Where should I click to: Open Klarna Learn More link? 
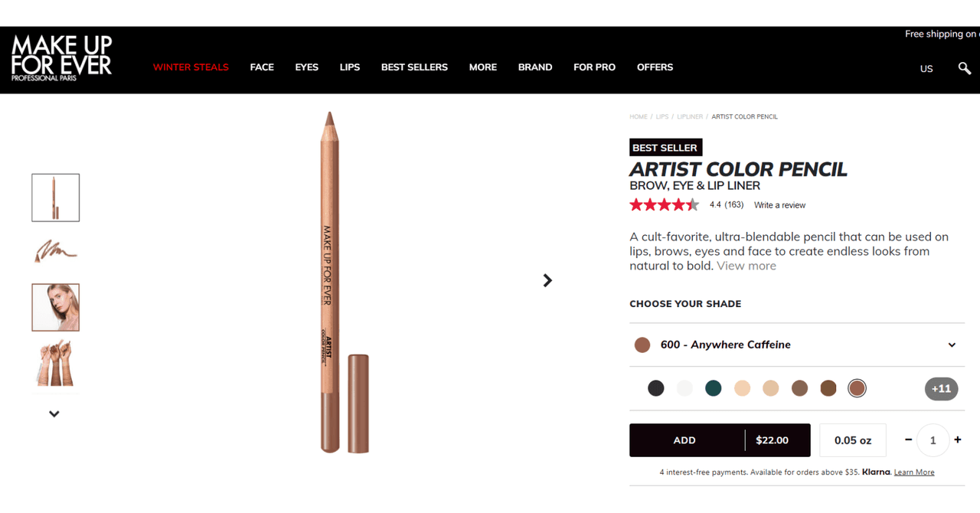914,472
